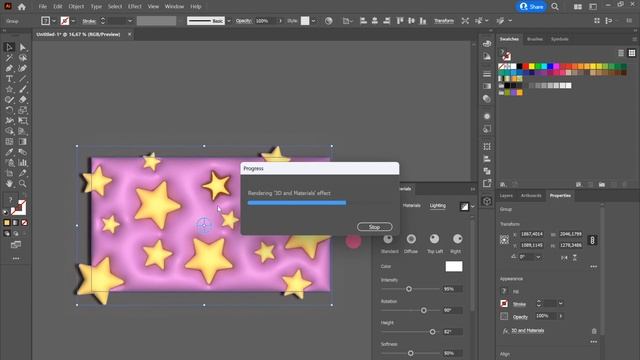Stop the rendering progress
The image size is (640, 360).
pos(374,227)
